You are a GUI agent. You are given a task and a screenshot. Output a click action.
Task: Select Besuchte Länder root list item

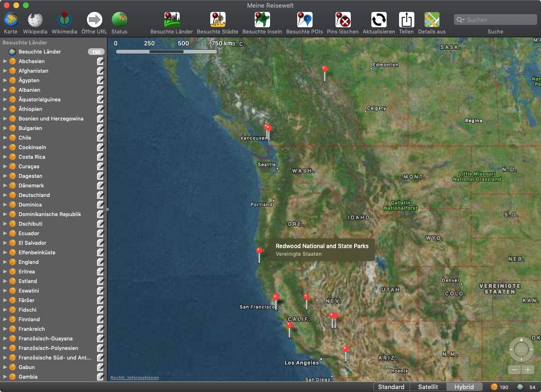[40, 52]
